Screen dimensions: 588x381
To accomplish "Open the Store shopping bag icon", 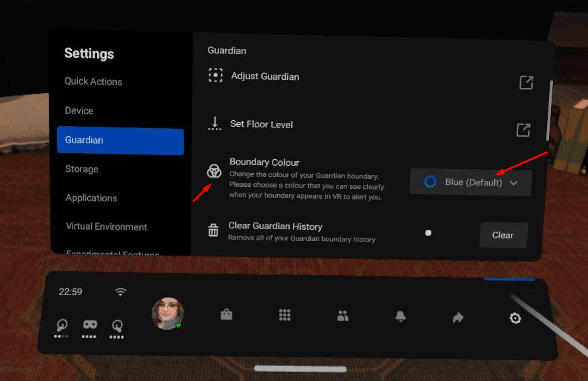I will tap(226, 314).
